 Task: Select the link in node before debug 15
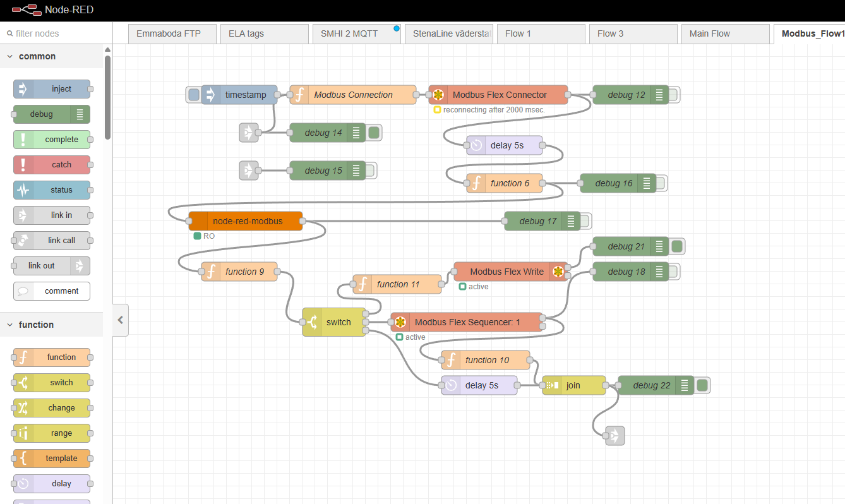249,171
